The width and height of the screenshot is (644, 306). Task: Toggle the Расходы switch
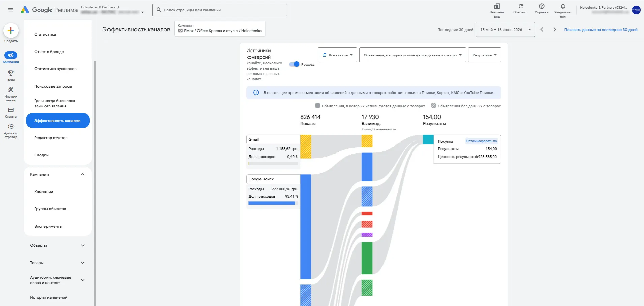pos(294,64)
